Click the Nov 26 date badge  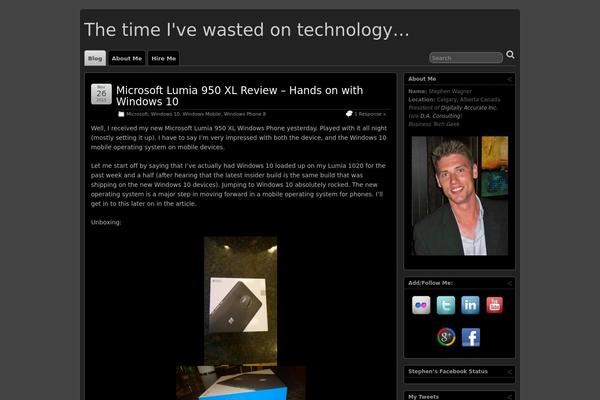101,94
